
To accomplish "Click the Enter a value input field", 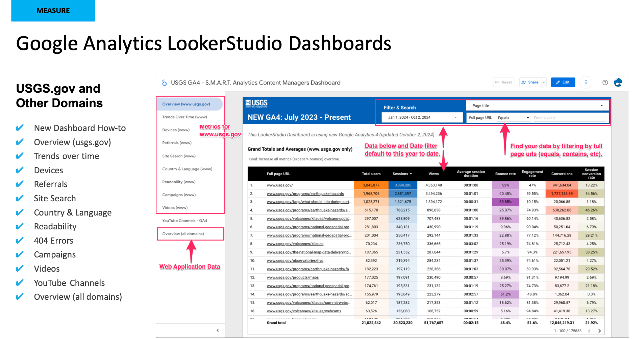I will tap(570, 118).
